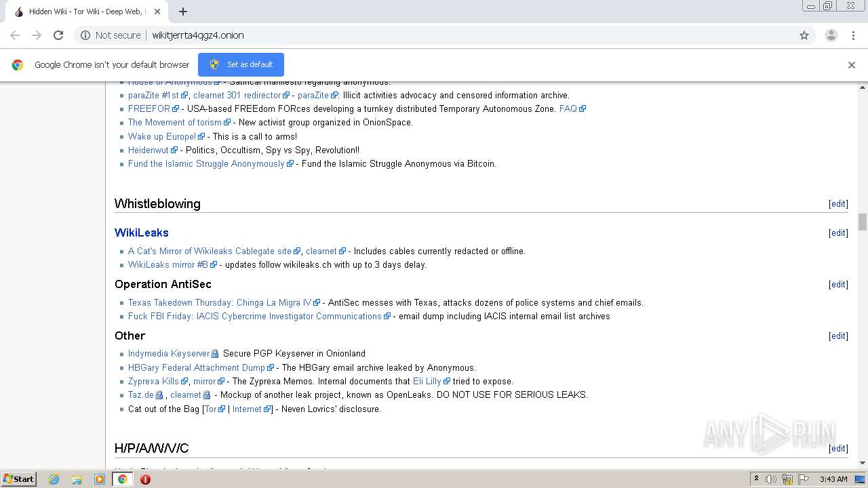Open the red stop-sign taskbar app
Screen dimensions: 868x488
point(145,479)
